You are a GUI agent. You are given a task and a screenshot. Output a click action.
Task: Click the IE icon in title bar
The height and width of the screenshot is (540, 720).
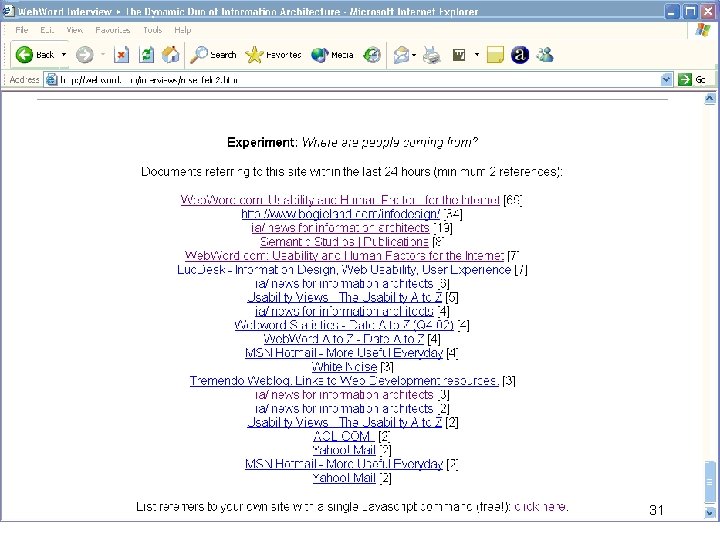[8, 11]
